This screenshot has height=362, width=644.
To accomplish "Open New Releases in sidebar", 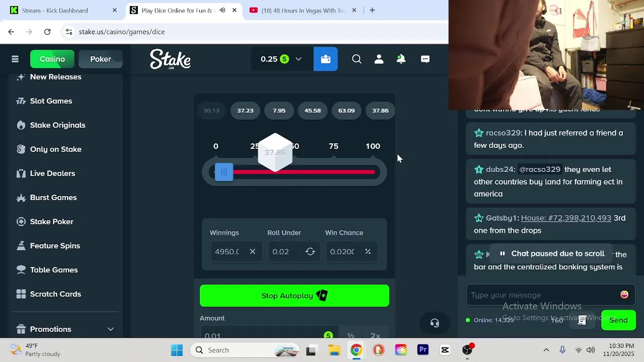I will click(x=56, y=77).
